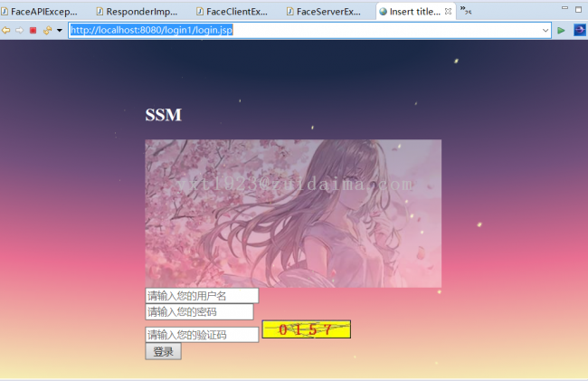This screenshot has height=381, width=588.
Task: Open page in external web browser icon
Action: [579, 30]
